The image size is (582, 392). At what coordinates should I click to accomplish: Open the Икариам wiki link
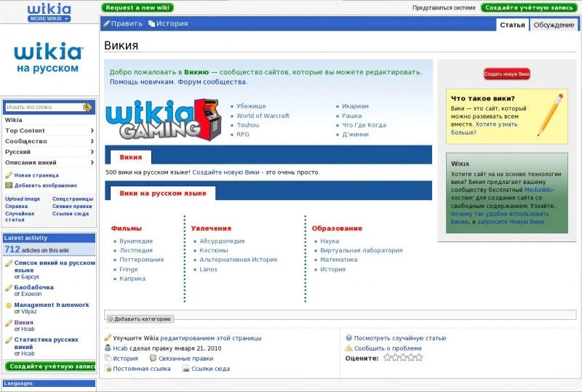coord(355,106)
